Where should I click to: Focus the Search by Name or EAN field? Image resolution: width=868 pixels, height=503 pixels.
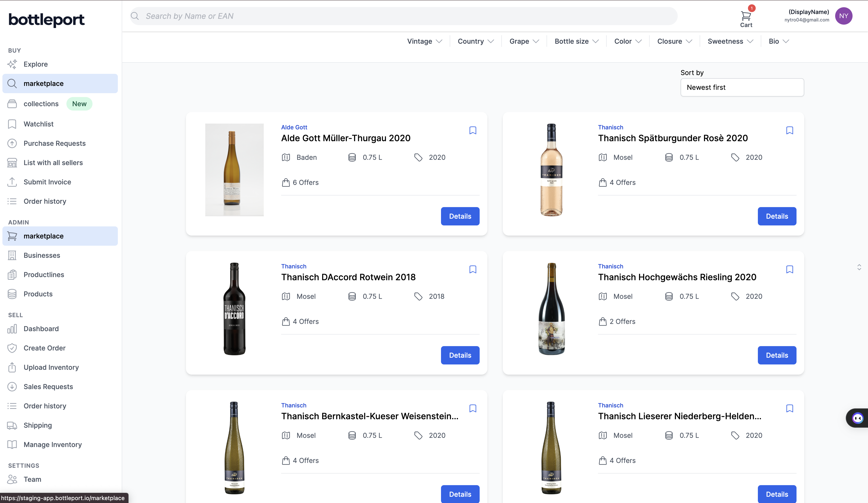(403, 16)
